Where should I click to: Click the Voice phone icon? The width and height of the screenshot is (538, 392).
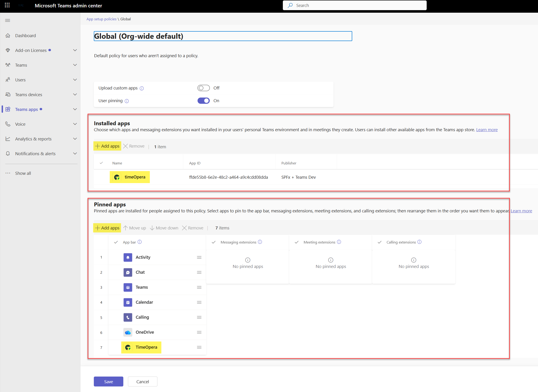click(x=8, y=124)
